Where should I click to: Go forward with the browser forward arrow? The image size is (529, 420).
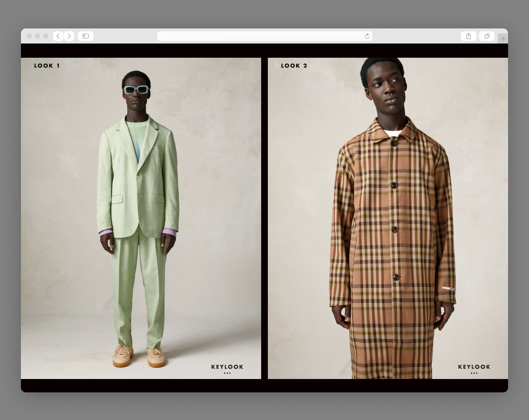pyautogui.click(x=69, y=36)
